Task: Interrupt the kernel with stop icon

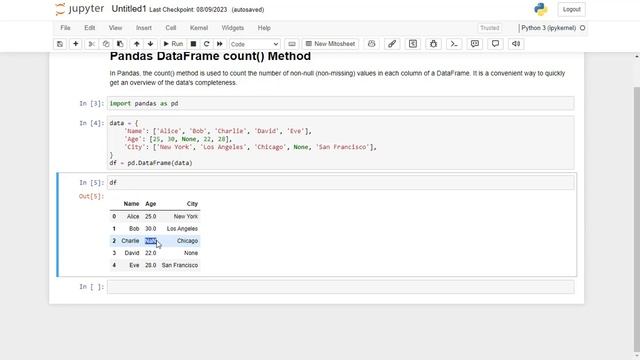Action: 193,44
